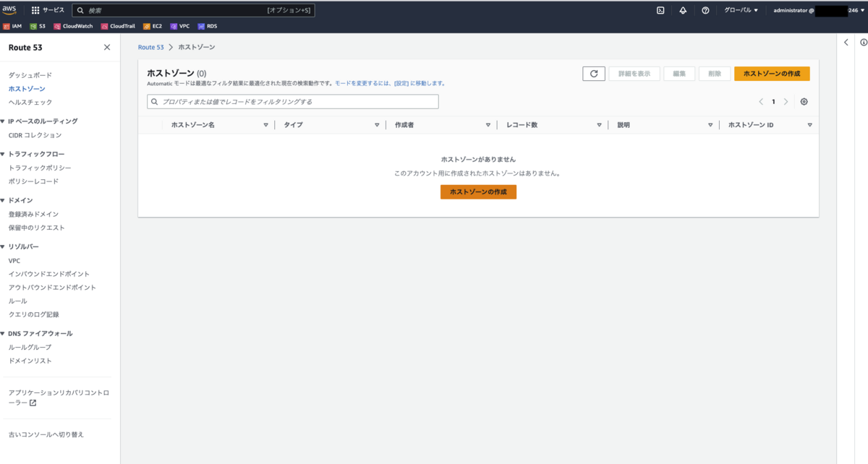This screenshot has width=868, height=464.
Task: Open ポリシーレコード in the sidebar
Action: pyautogui.click(x=33, y=181)
